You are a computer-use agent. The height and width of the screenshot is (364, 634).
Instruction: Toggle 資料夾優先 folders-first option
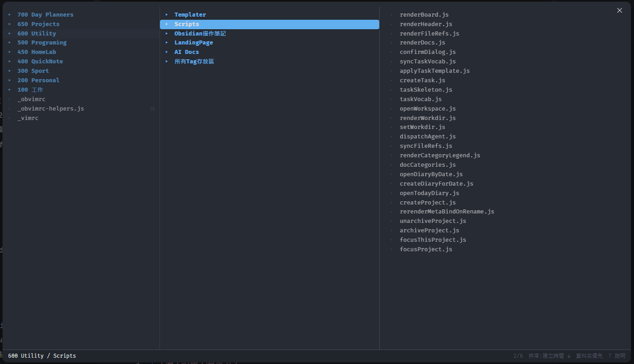coord(589,356)
